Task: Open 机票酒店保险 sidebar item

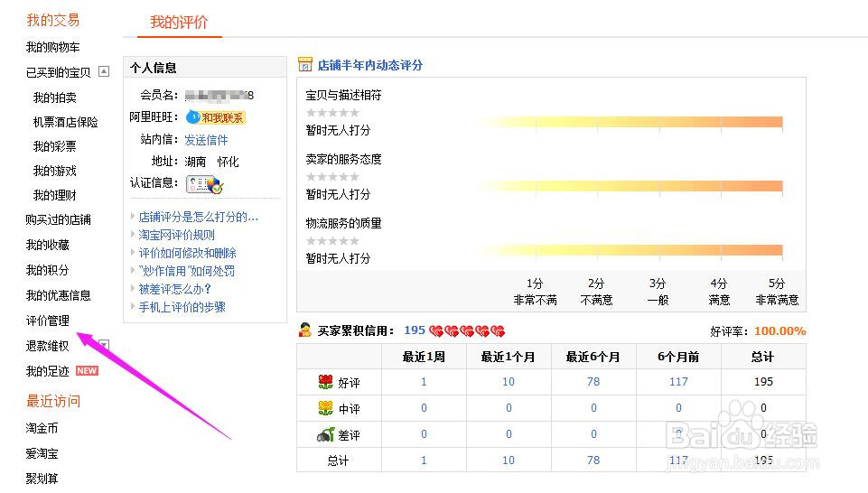Action: coord(65,122)
